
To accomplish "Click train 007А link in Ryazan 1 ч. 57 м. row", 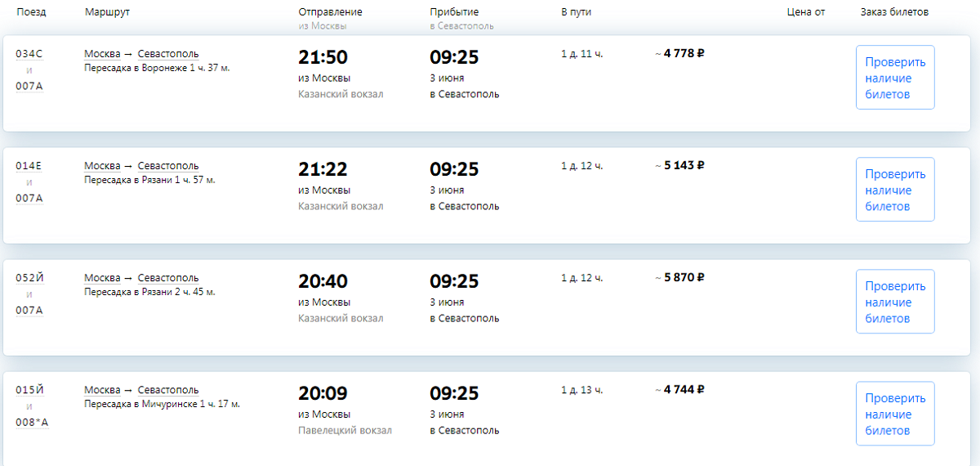I will [29, 198].
